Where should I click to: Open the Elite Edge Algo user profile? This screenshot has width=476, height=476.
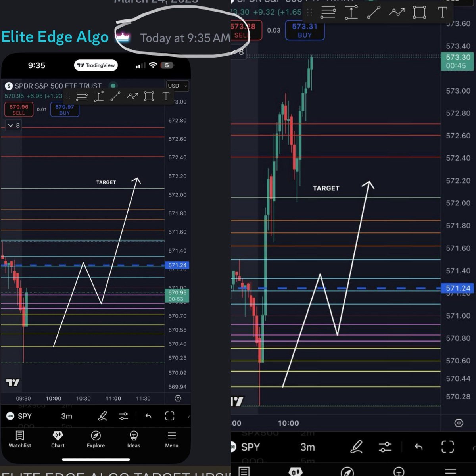pos(55,37)
